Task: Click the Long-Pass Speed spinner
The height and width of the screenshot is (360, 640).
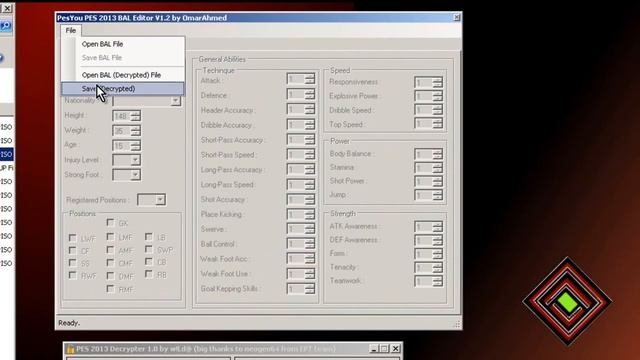Action: (x=310, y=185)
